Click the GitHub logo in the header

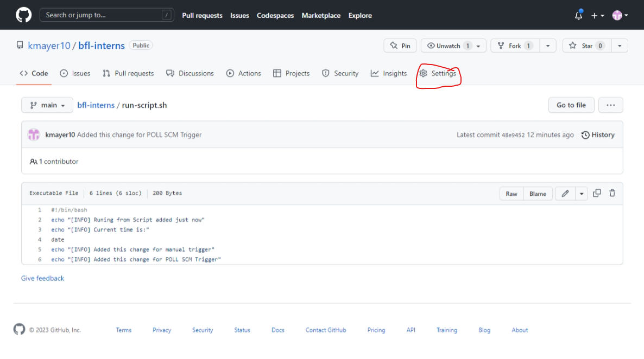point(23,15)
